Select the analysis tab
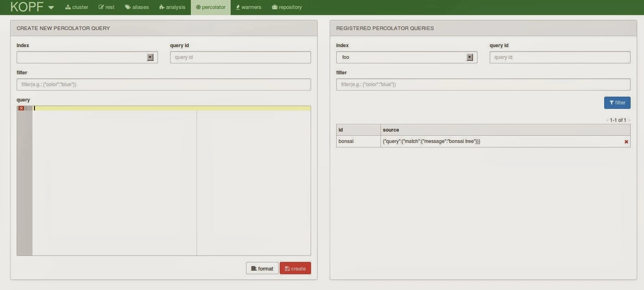644x290 pixels. (x=172, y=7)
